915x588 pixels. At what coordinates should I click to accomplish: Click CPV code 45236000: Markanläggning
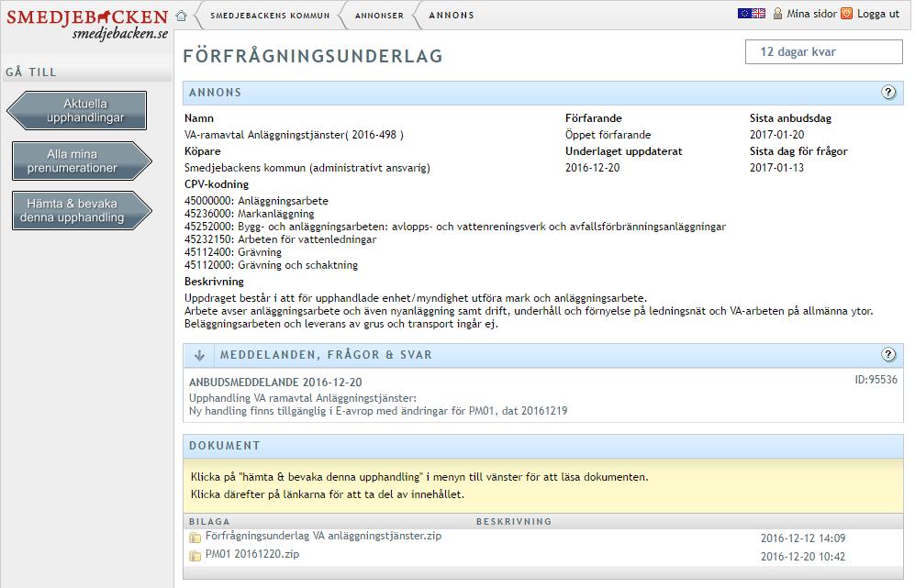pos(250,214)
